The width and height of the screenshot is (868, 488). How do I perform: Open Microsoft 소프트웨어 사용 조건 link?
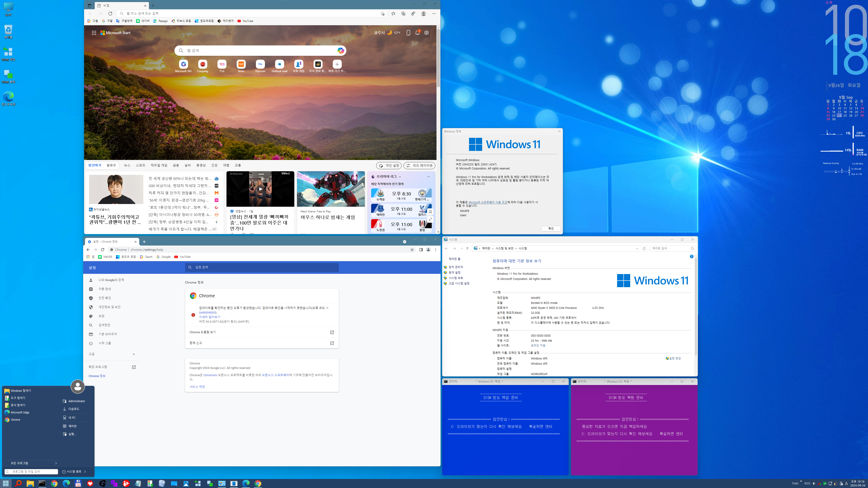coord(488,202)
